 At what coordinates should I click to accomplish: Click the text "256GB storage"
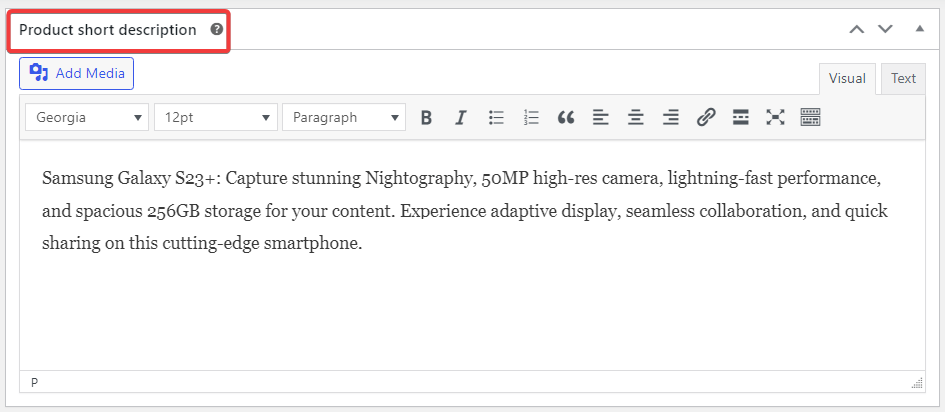pyautogui.click(x=204, y=212)
